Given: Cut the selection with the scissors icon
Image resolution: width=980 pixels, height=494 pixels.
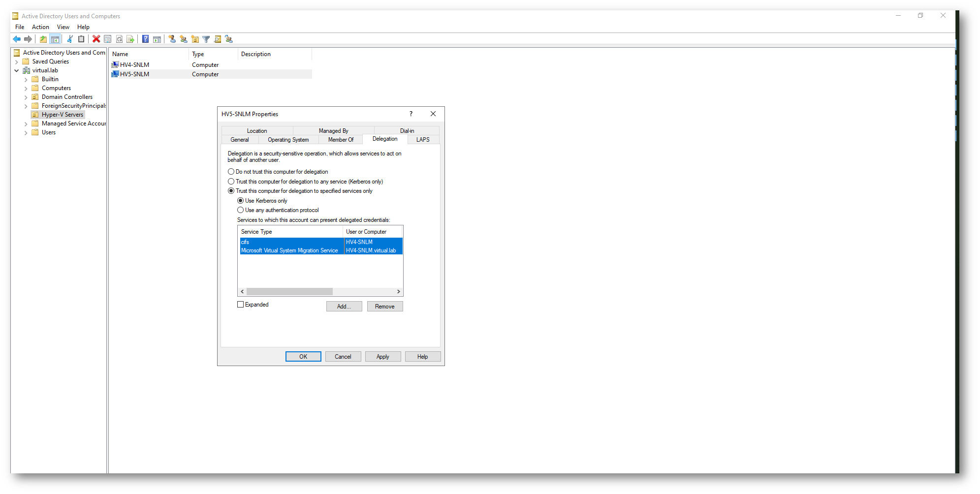Looking at the screenshot, I should click(70, 39).
